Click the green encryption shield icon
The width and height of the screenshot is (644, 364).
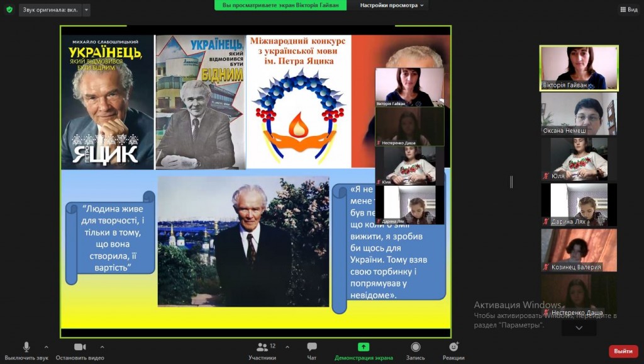pos(9,9)
